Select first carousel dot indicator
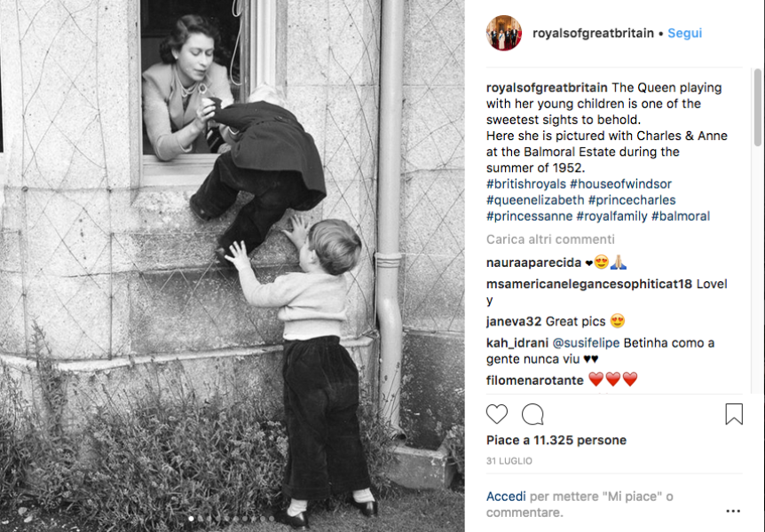Image resolution: width=765 pixels, height=532 pixels. pyautogui.click(x=192, y=519)
